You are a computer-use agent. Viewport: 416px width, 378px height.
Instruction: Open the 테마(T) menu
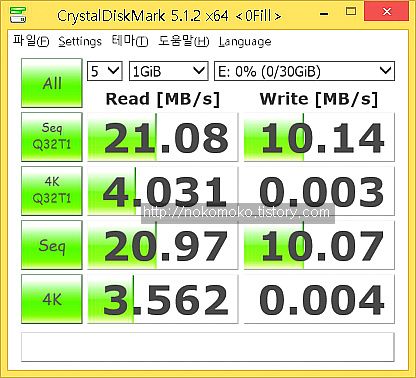coord(130,41)
